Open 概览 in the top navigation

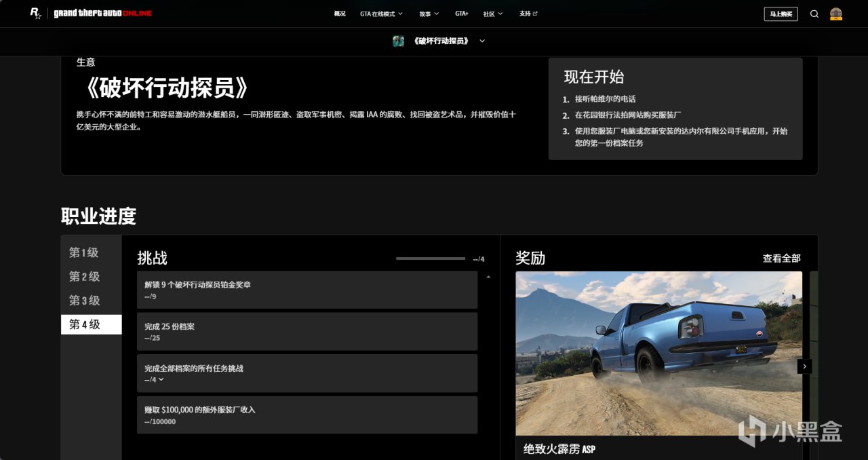pos(340,14)
